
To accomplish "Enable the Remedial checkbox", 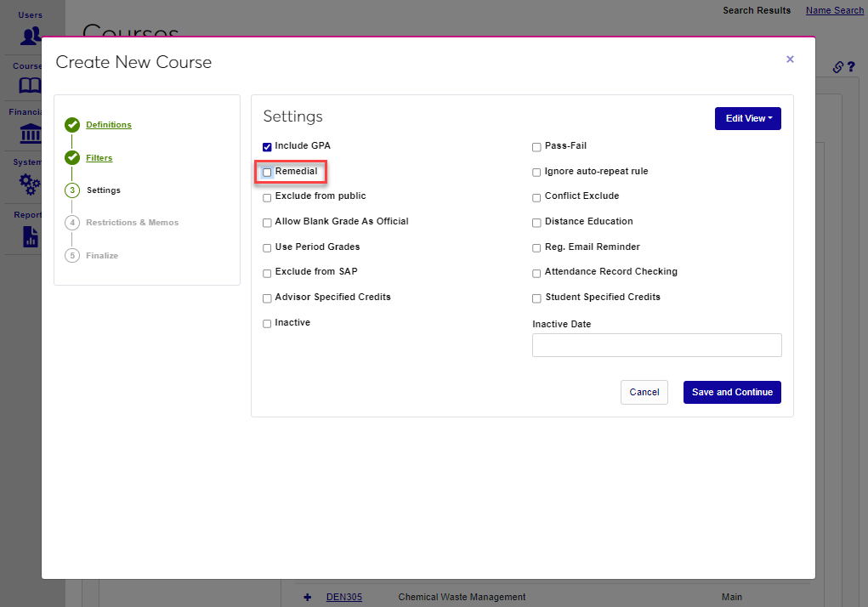I will click(267, 171).
